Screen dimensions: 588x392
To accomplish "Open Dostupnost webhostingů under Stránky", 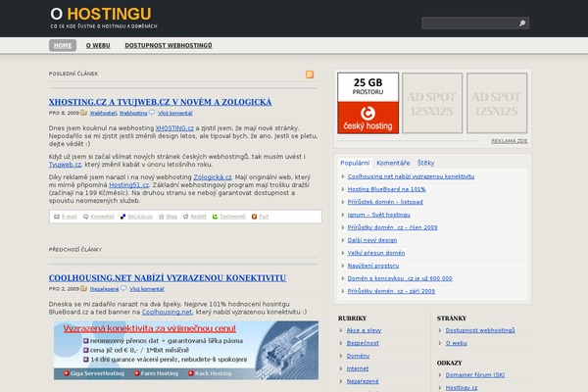I will pyautogui.click(x=480, y=330).
